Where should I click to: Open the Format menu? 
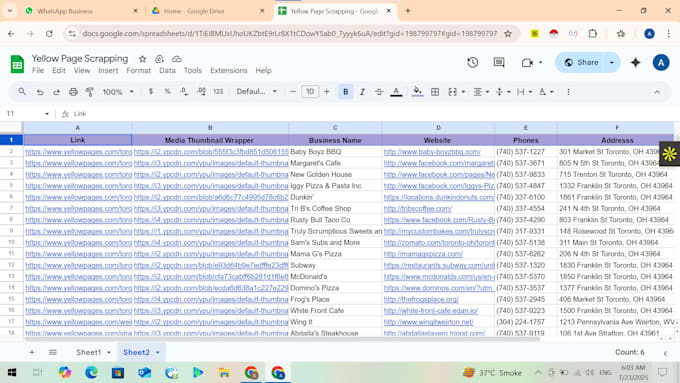coord(138,70)
